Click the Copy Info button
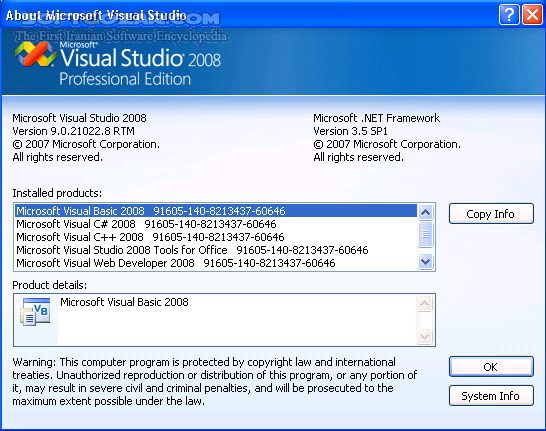The image size is (546, 431). [491, 213]
